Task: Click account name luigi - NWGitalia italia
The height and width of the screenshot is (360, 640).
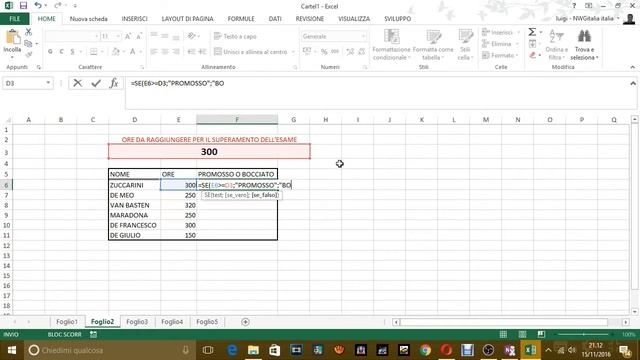Action: 584,19
